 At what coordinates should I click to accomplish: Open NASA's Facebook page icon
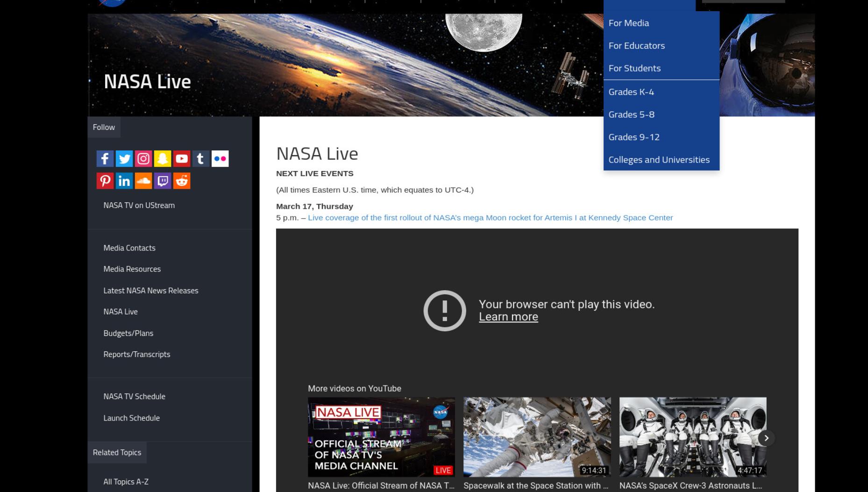[x=105, y=159]
